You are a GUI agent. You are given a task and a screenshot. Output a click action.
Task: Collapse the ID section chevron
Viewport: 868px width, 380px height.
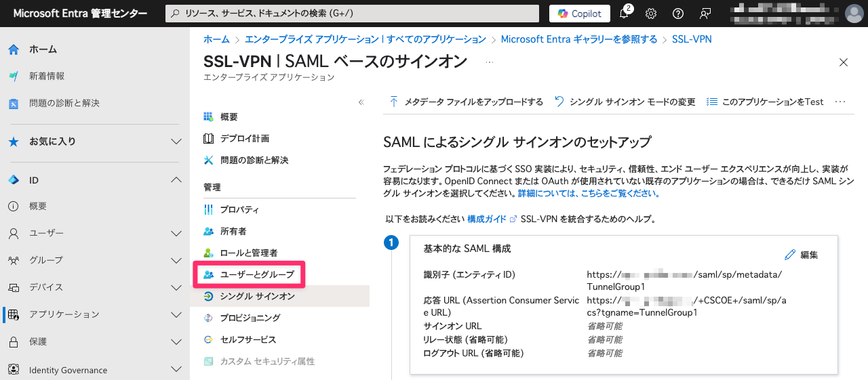(176, 180)
